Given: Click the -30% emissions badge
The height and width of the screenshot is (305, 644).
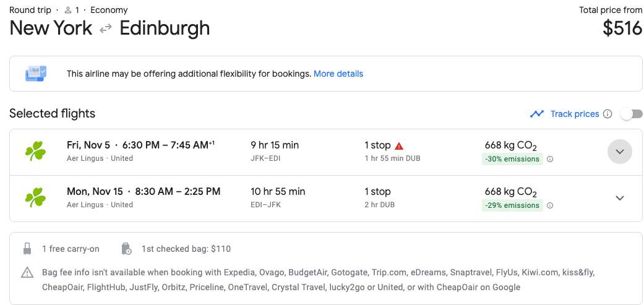Looking at the screenshot, I should click(513, 159).
